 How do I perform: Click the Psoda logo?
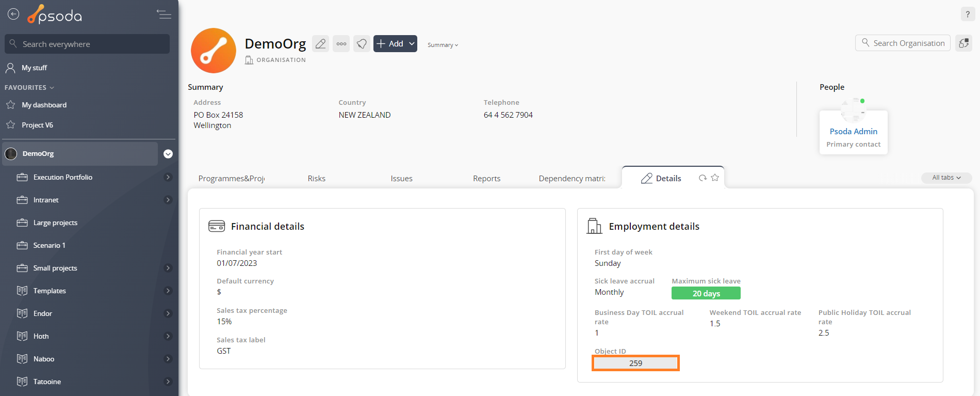click(x=55, y=14)
